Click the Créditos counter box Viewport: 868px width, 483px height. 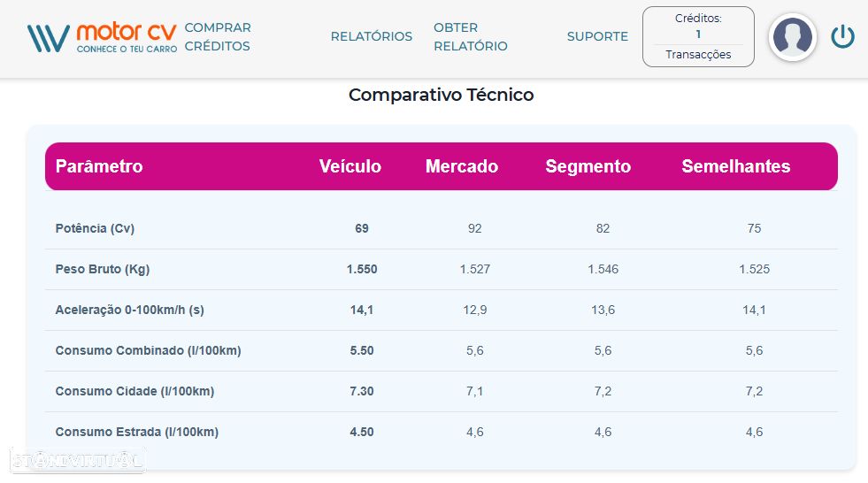(698, 27)
